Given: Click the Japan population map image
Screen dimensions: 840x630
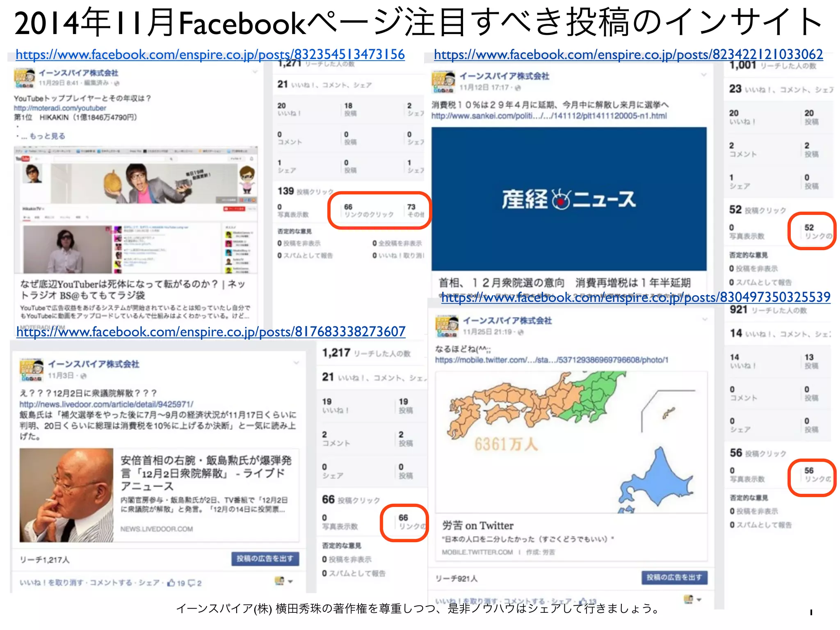Looking at the screenshot, I should click(x=571, y=442).
